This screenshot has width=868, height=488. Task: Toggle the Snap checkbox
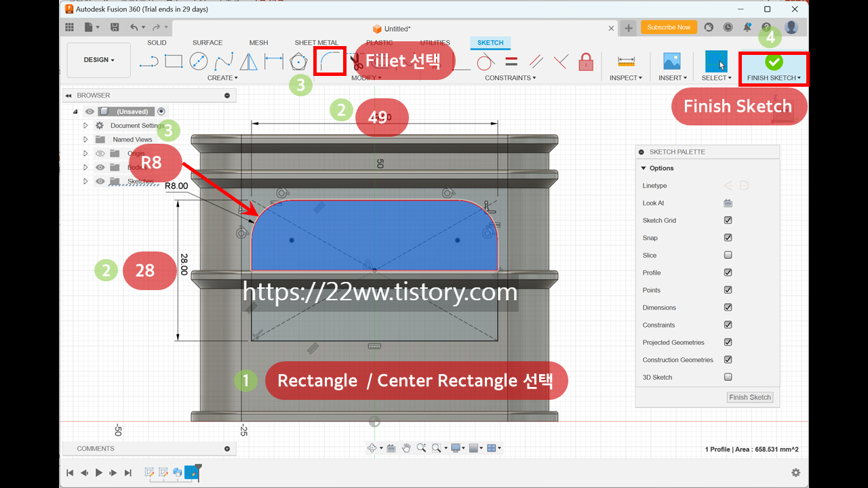click(728, 238)
